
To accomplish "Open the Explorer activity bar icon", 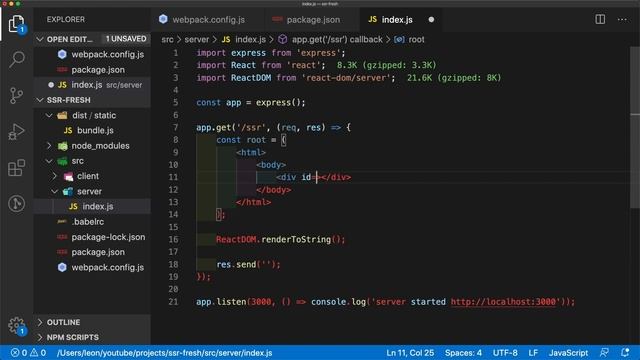I will tap(16, 24).
